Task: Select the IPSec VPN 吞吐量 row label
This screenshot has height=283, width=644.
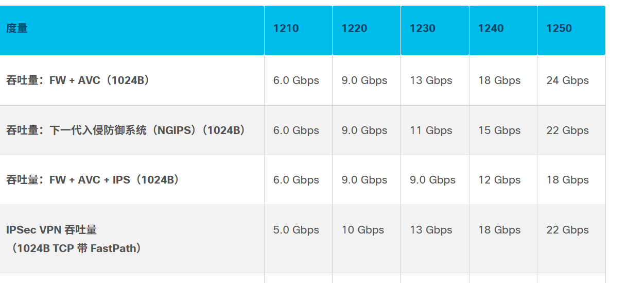Action: (x=51, y=230)
